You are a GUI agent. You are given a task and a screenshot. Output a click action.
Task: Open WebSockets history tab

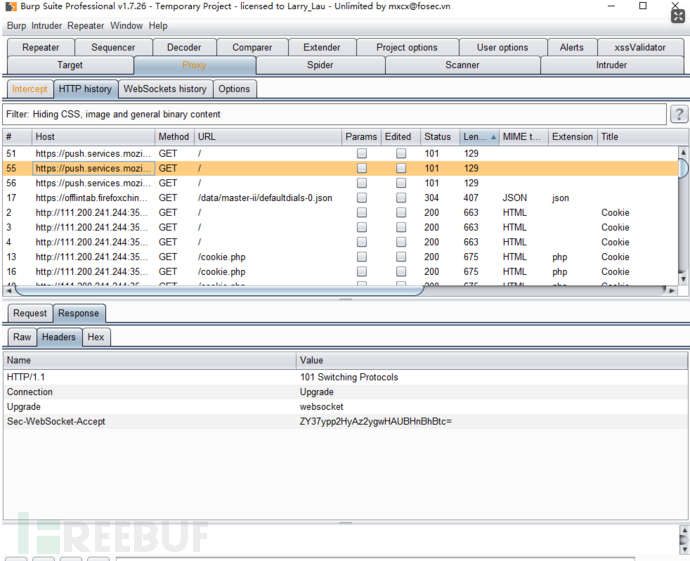coord(165,89)
